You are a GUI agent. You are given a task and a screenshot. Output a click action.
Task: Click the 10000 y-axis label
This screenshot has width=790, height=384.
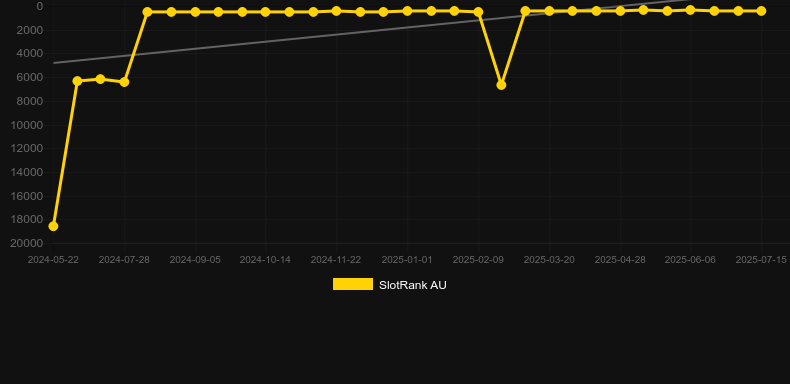click(27, 125)
